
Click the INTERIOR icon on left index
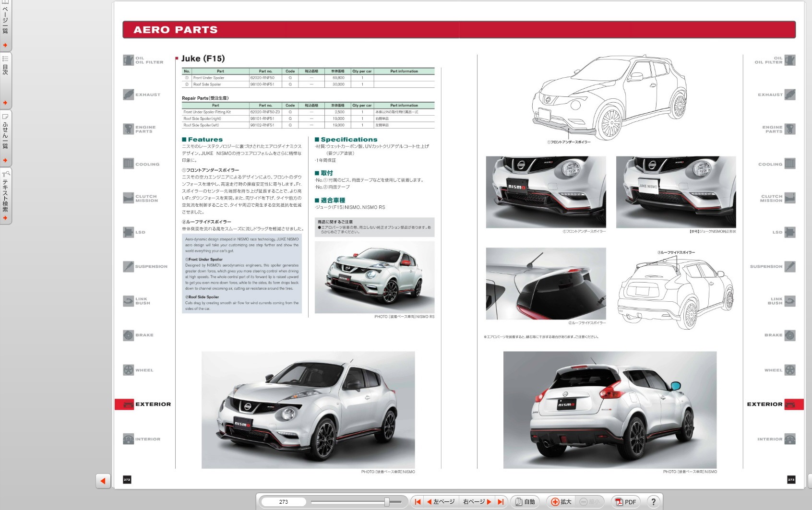(x=128, y=439)
